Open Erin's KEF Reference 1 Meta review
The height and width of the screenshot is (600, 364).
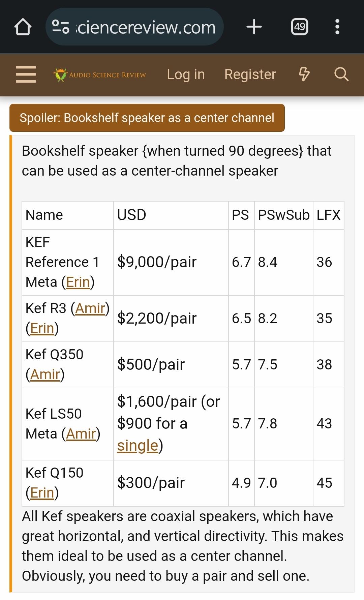[x=78, y=282]
